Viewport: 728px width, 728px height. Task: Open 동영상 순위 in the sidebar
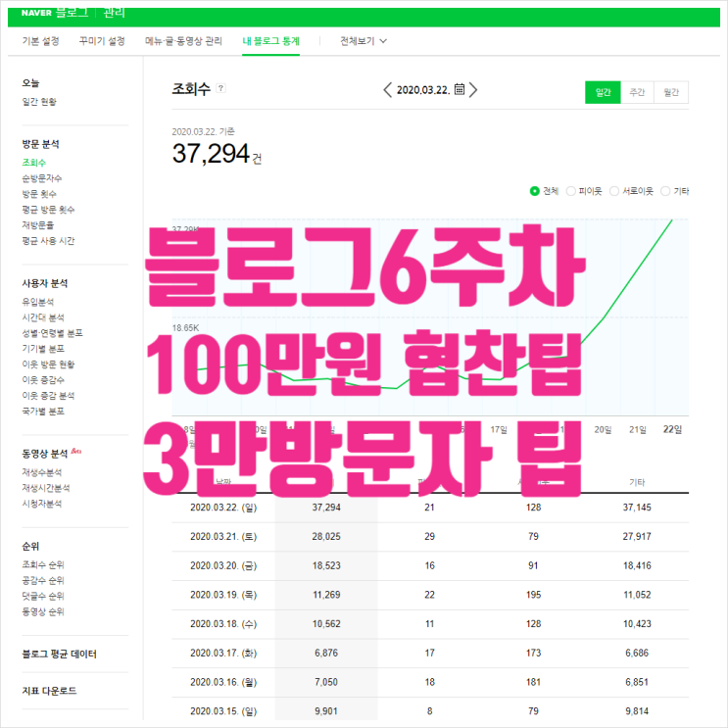(x=43, y=612)
